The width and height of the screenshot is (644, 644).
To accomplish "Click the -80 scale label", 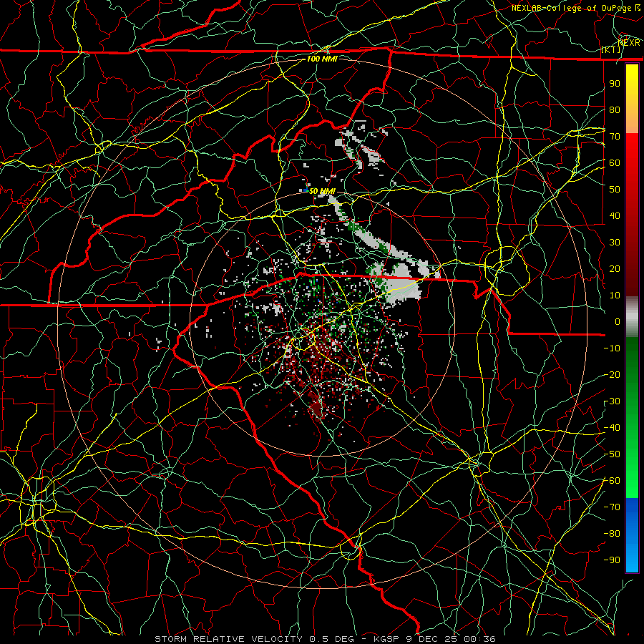I will point(612,534).
